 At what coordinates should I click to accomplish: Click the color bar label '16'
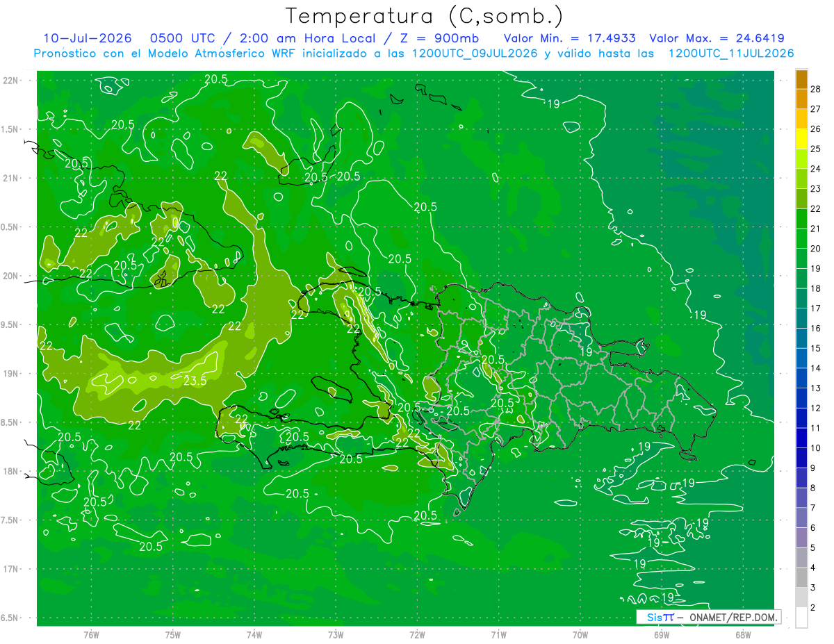click(x=816, y=328)
